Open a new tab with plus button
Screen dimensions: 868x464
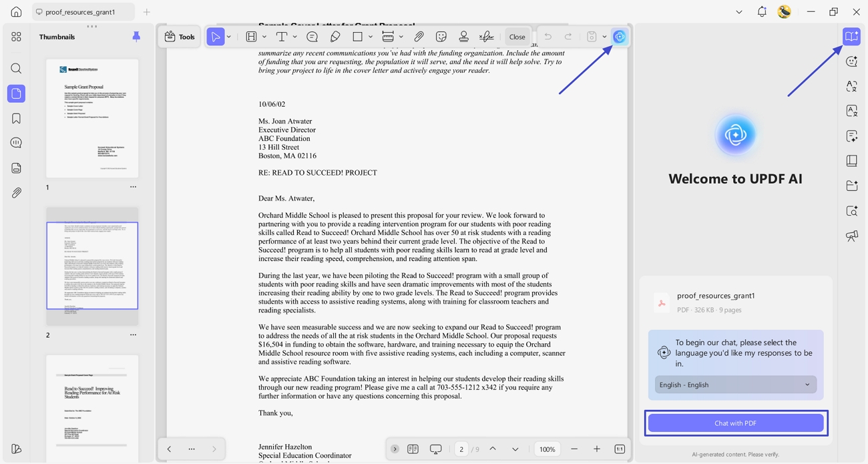click(147, 12)
